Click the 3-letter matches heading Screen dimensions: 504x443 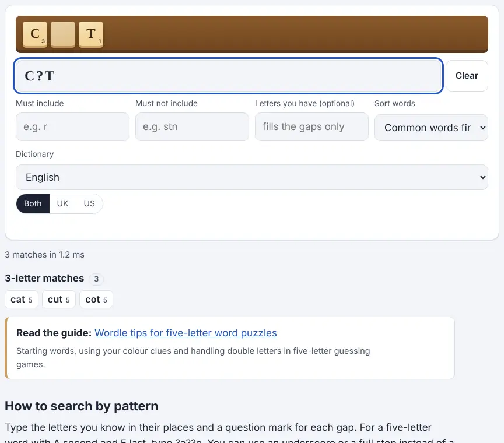44,278
